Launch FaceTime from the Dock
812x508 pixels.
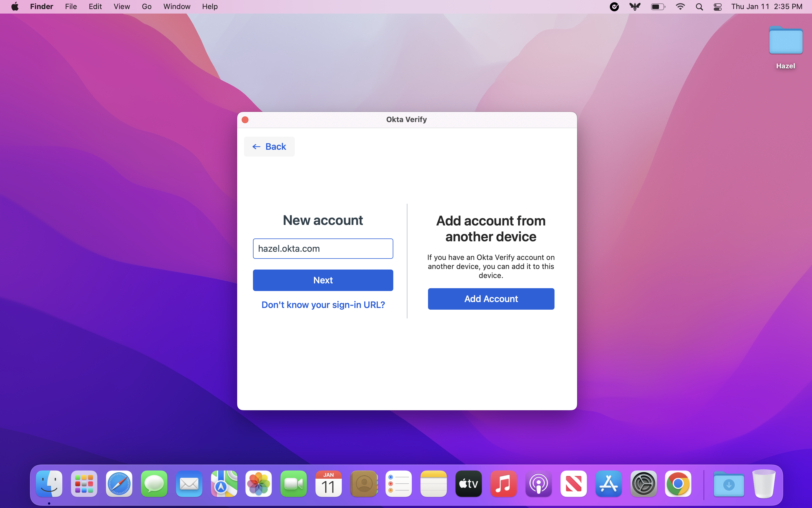(293, 483)
